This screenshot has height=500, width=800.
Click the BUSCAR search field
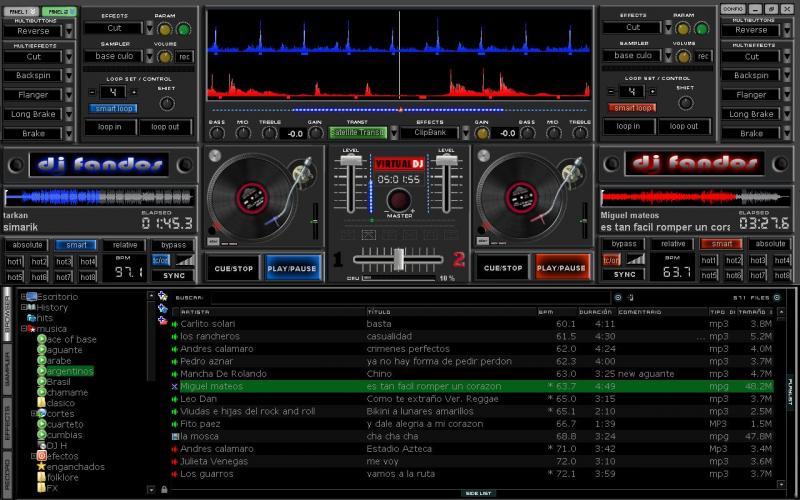[x=410, y=297]
